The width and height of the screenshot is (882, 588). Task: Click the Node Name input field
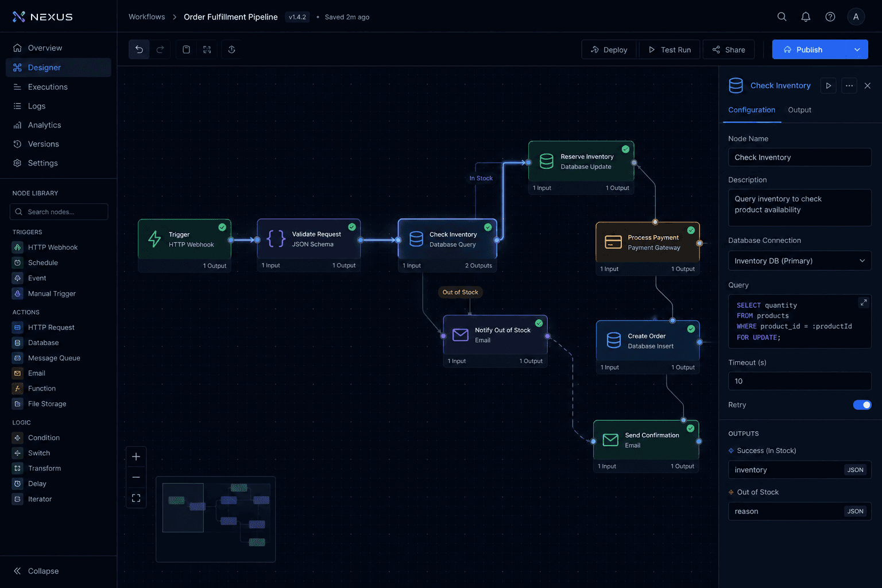[799, 157]
